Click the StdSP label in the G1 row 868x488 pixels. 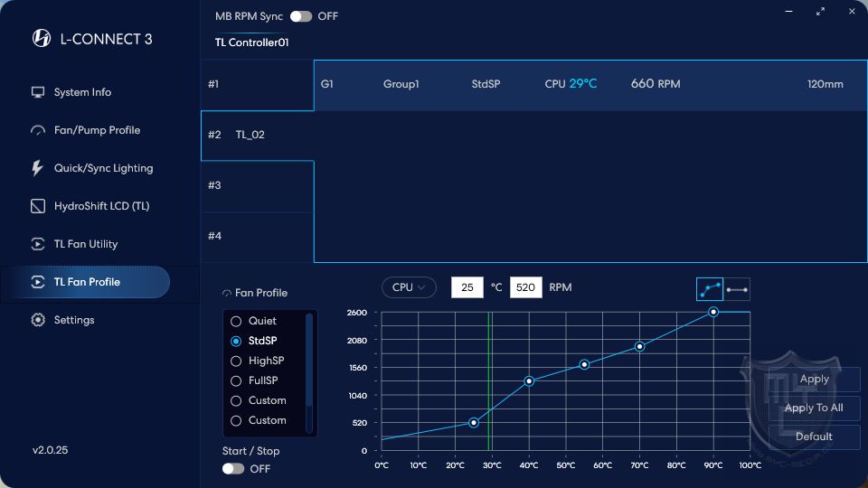click(486, 84)
